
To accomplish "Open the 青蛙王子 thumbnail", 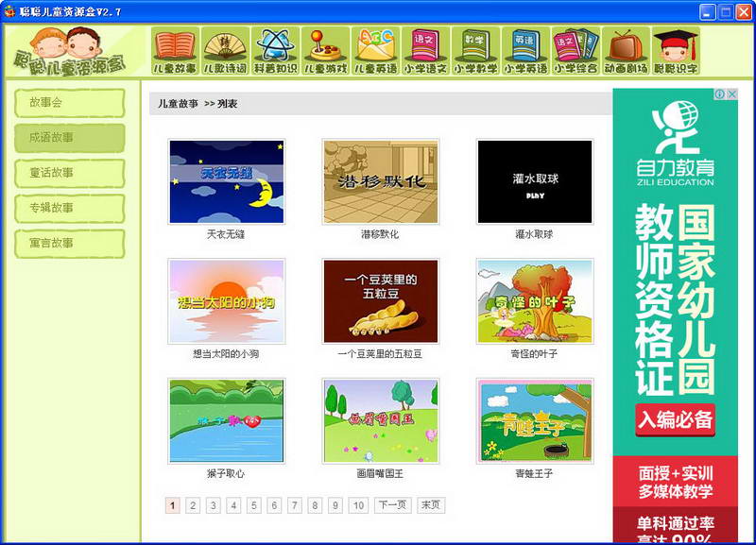I will [x=535, y=421].
